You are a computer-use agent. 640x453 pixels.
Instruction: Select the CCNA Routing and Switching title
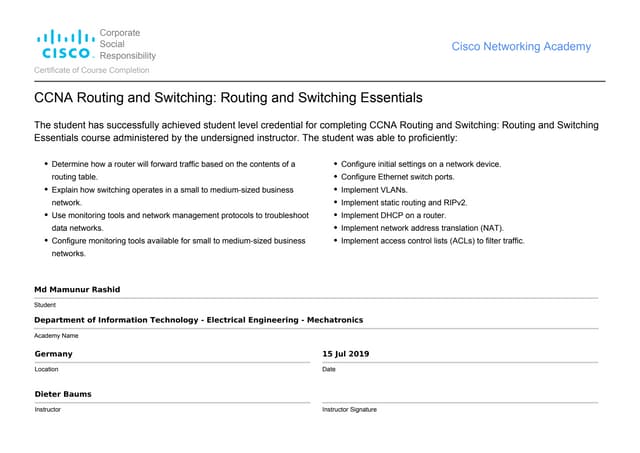tap(229, 98)
